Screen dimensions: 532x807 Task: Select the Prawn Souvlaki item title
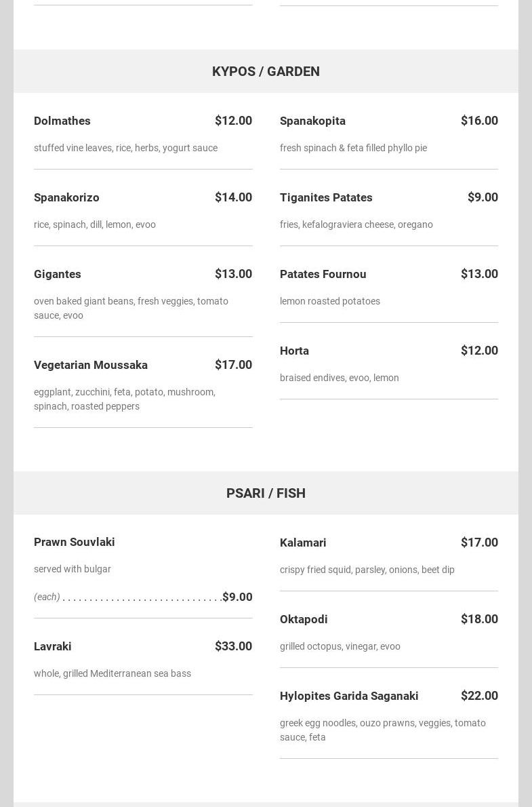[x=75, y=542]
